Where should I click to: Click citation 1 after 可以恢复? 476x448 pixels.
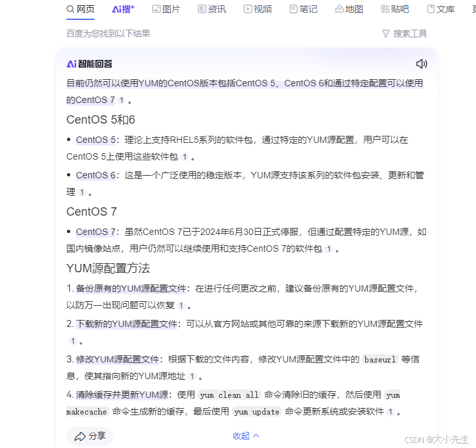(x=181, y=306)
